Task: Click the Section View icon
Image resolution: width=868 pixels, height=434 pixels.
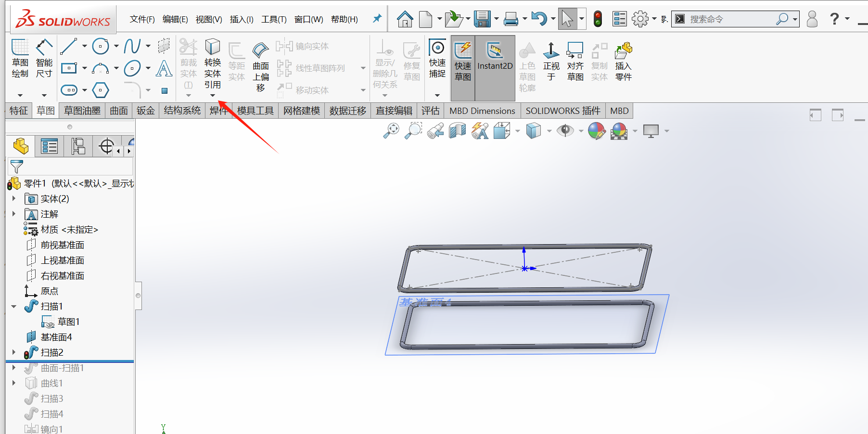Action: tap(458, 131)
